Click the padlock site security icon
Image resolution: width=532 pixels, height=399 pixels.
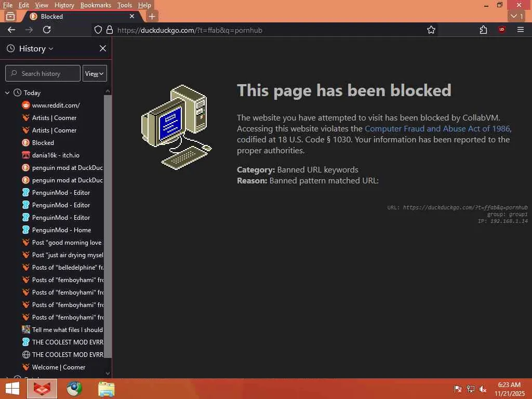point(109,30)
